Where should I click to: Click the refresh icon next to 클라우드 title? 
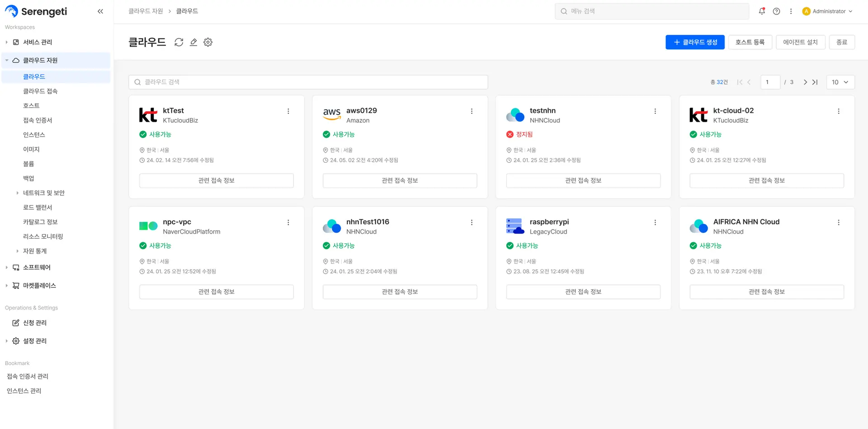tap(179, 42)
